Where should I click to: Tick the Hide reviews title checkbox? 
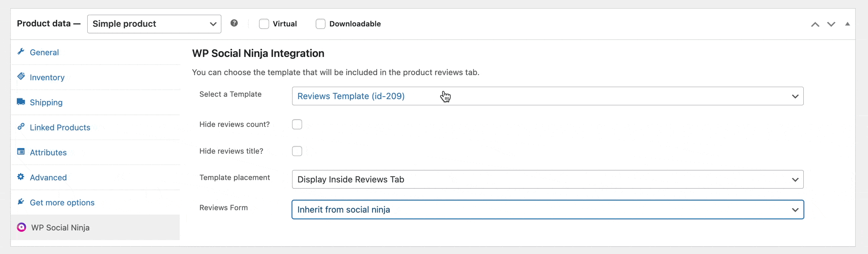tap(297, 151)
